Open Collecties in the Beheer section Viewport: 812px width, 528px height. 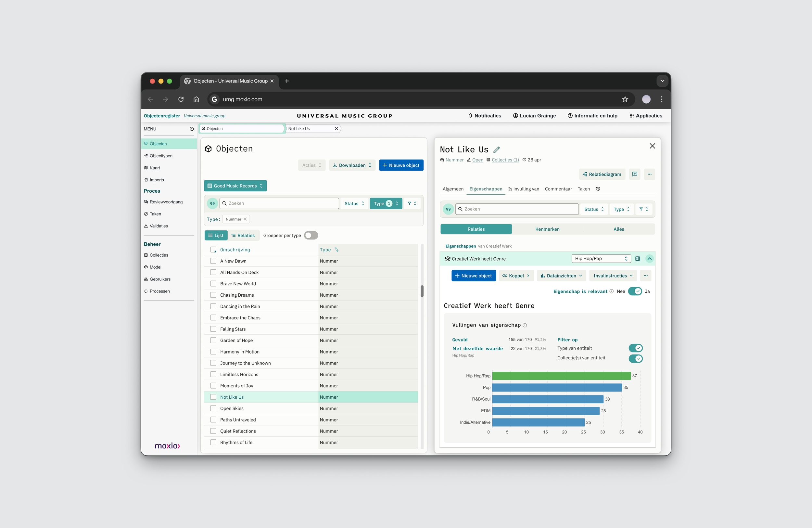point(159,255)
